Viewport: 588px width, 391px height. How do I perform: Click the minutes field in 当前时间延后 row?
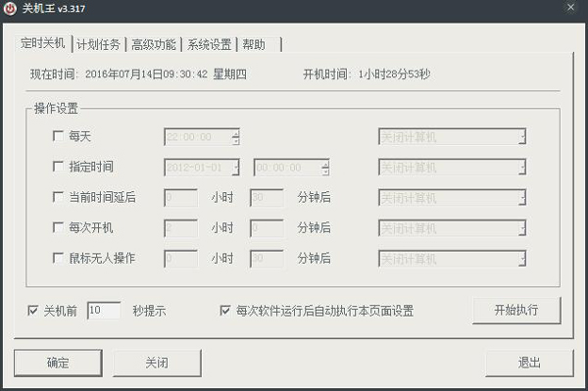(267, 198)
